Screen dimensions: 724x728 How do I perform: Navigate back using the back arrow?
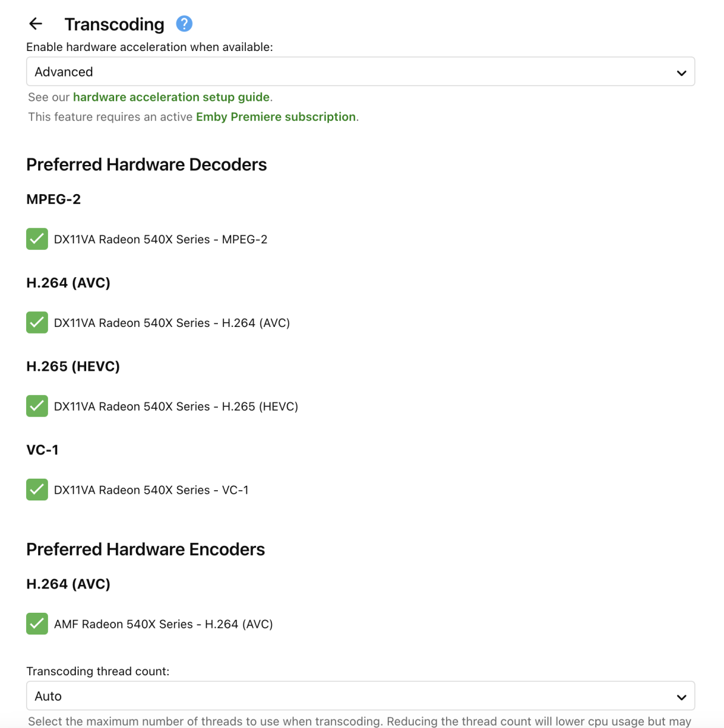point(35,24)
